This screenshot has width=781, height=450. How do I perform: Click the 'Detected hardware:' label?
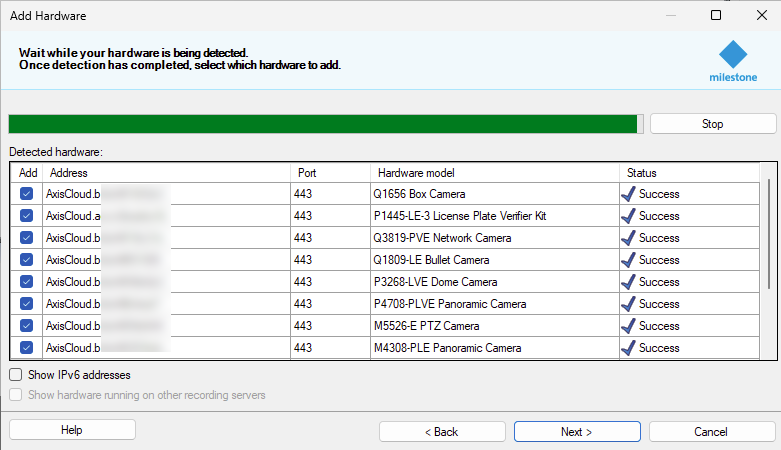56,152
